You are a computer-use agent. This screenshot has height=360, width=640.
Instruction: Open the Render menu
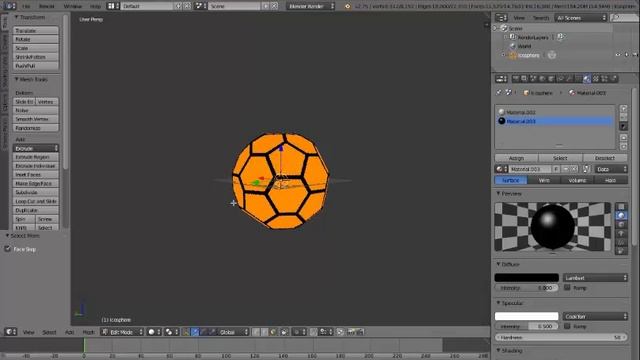click(x=46, y=6)
